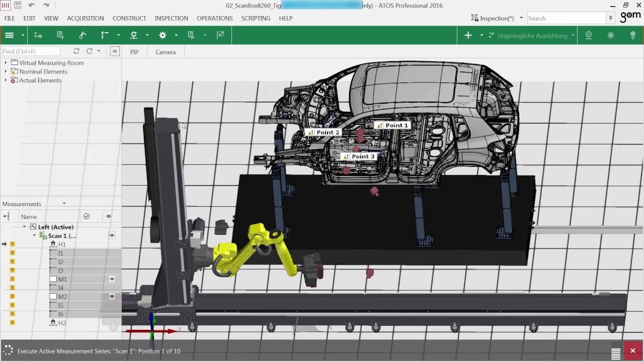This screenshot has height=362, width=644.
Task: Open the Inspection workspace dropdown
Action: [x=521, y=18]
